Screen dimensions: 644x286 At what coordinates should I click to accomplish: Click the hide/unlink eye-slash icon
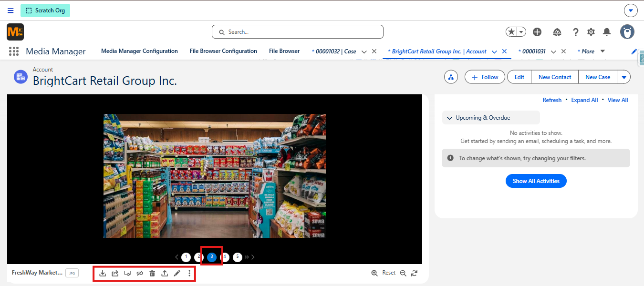pos(140,273)
